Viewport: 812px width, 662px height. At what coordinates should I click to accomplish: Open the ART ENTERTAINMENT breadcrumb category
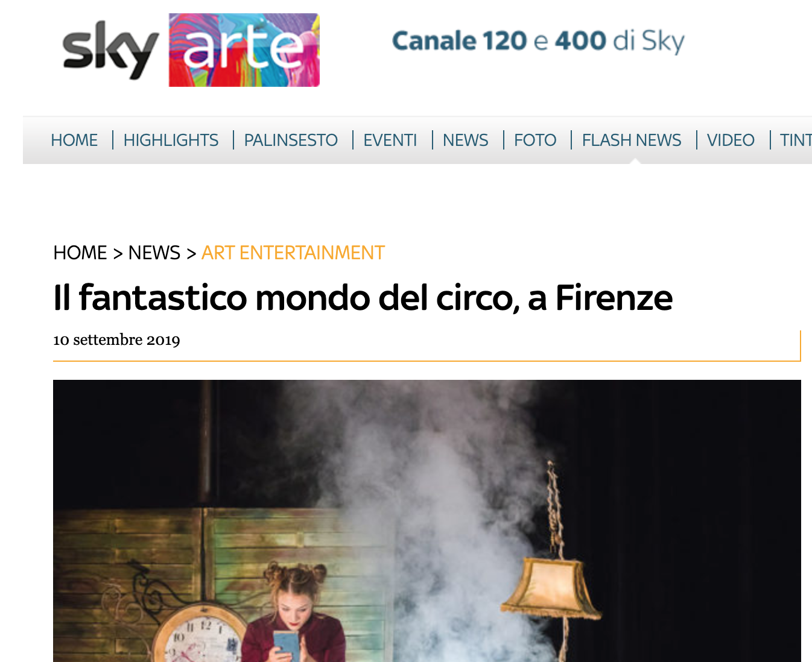point(293,253)
